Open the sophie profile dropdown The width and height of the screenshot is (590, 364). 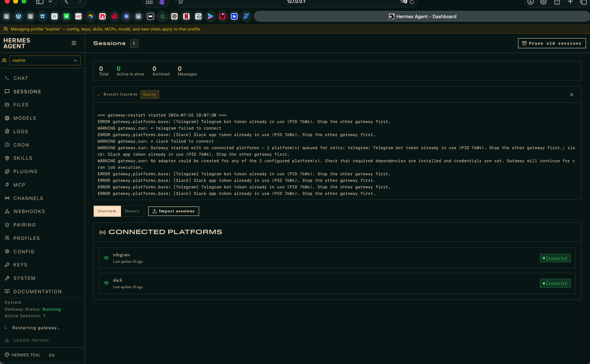coord(45,60)
